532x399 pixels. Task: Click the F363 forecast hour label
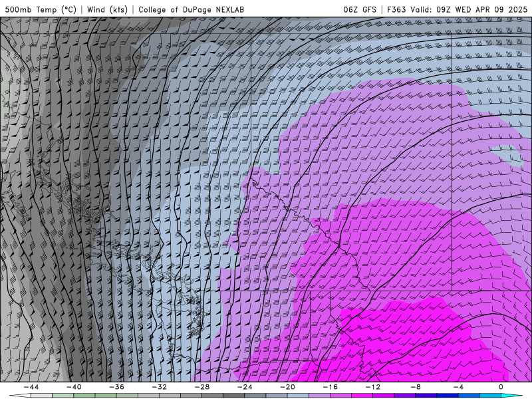(x=396, y=9)
